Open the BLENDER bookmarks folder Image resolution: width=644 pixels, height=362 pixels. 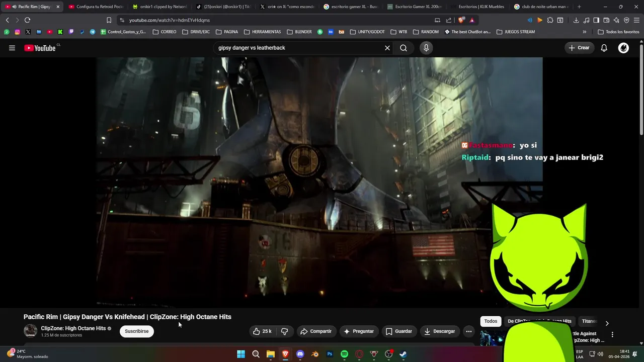click(x=299, y=32)
